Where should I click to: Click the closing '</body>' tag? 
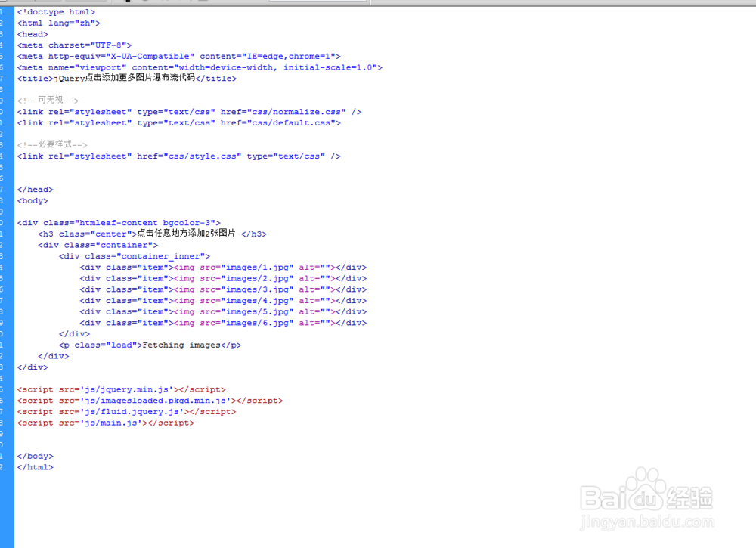pyautogui.click(x=36, y=456)
